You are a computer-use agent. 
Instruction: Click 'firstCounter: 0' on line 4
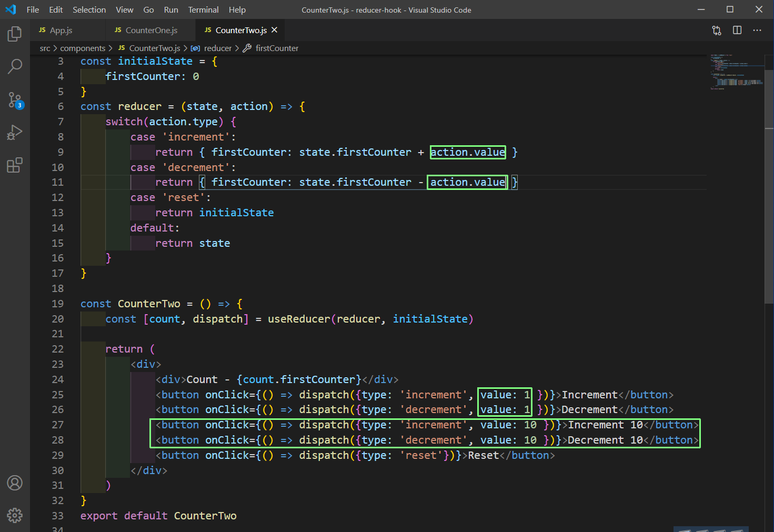tap(152, 76)
